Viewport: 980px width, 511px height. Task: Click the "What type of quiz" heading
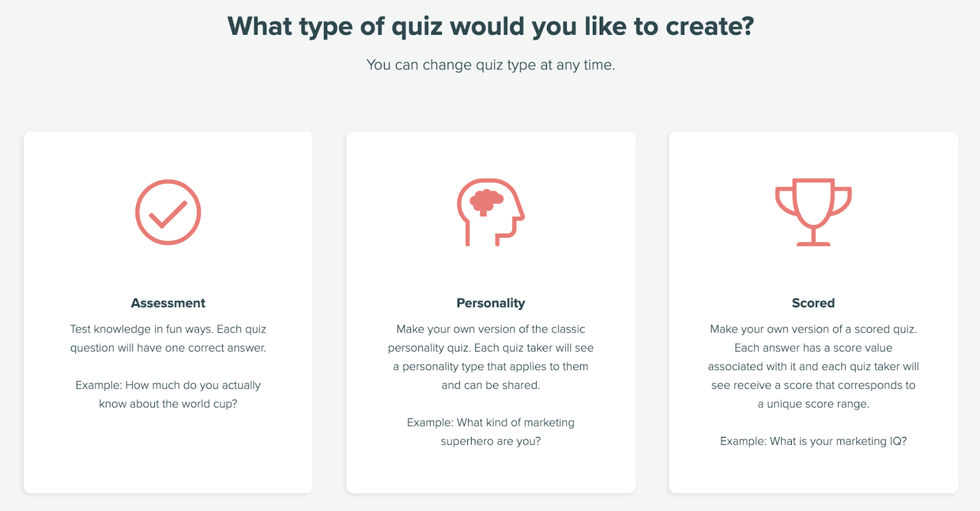(x=491, y=26)
